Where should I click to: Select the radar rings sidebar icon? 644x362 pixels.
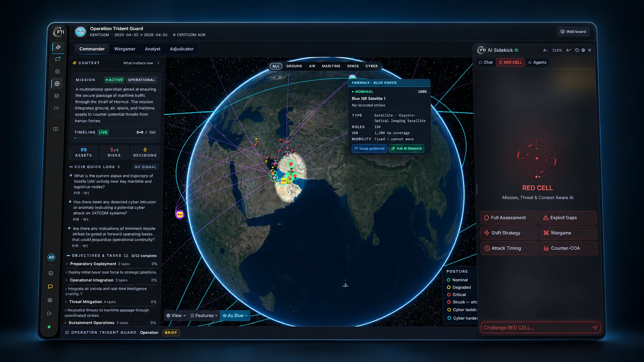click(57, 72)
